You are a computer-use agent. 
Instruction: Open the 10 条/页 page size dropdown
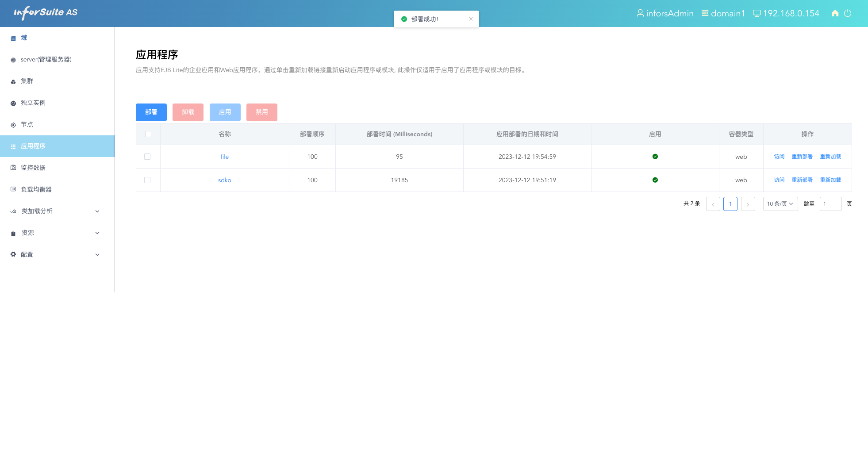(780, 204)
